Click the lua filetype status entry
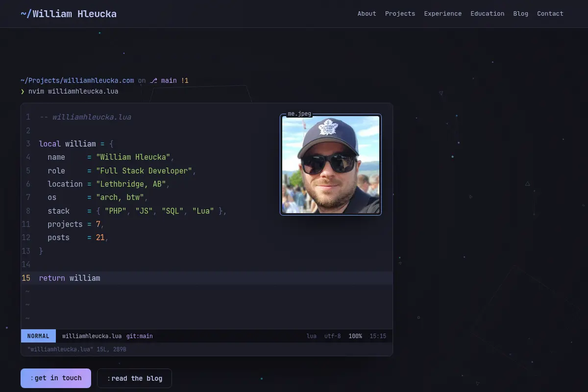 [312, 336]
